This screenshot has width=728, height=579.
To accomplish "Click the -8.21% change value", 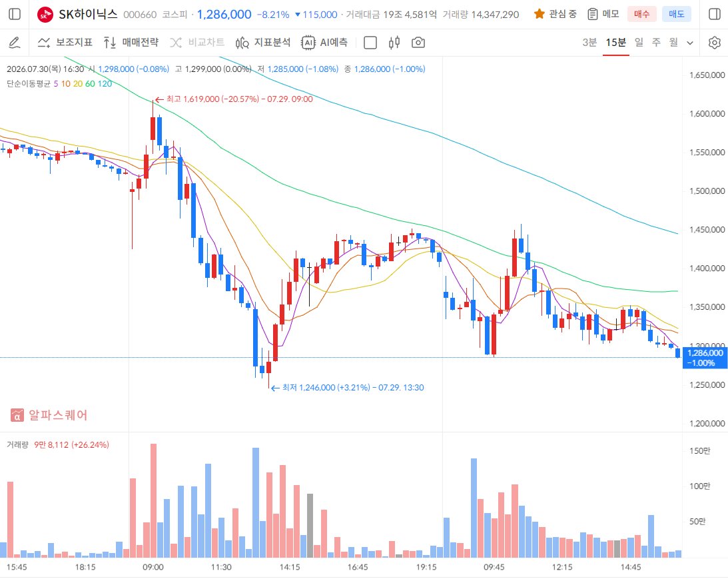I will 273,15.
